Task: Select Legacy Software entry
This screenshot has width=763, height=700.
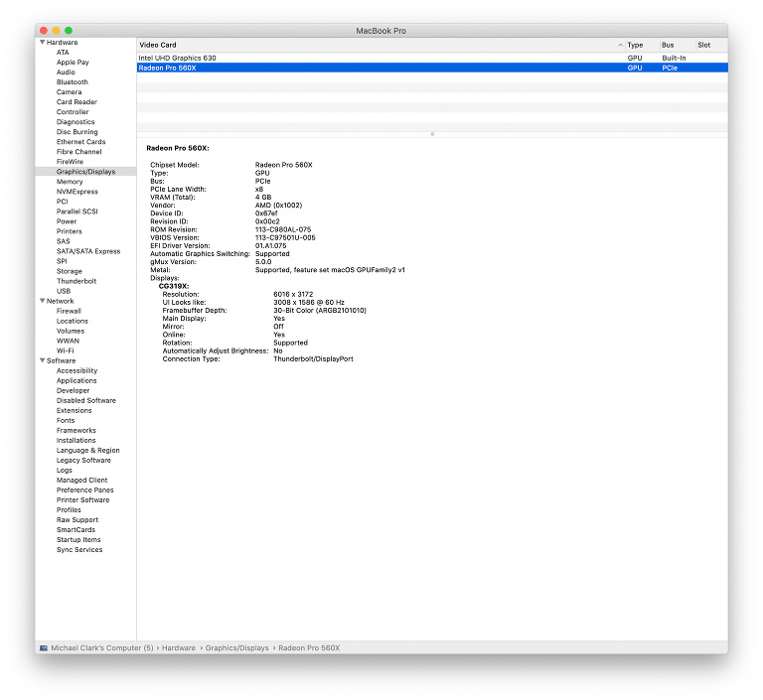Action: [83, 460]
